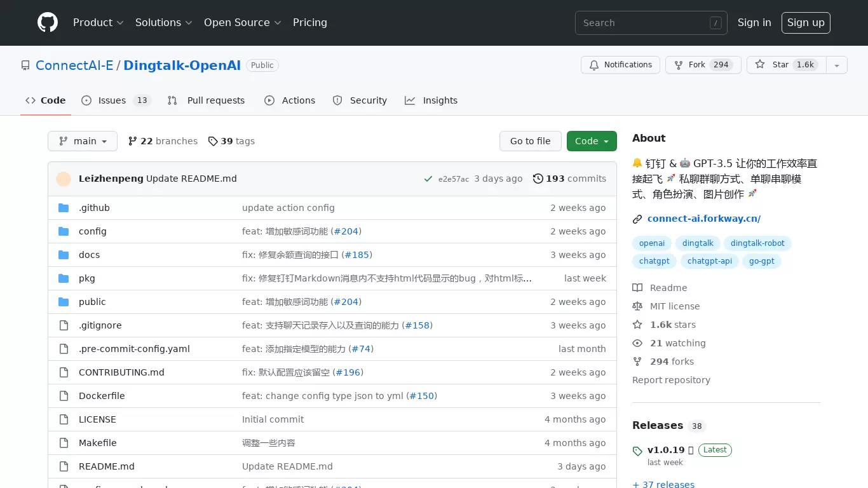
Task: Open the Security tab
Action: pos(360,100)
